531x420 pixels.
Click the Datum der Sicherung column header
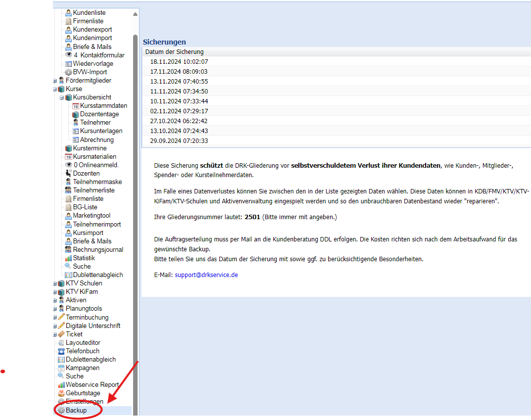[x=174, y=52]
